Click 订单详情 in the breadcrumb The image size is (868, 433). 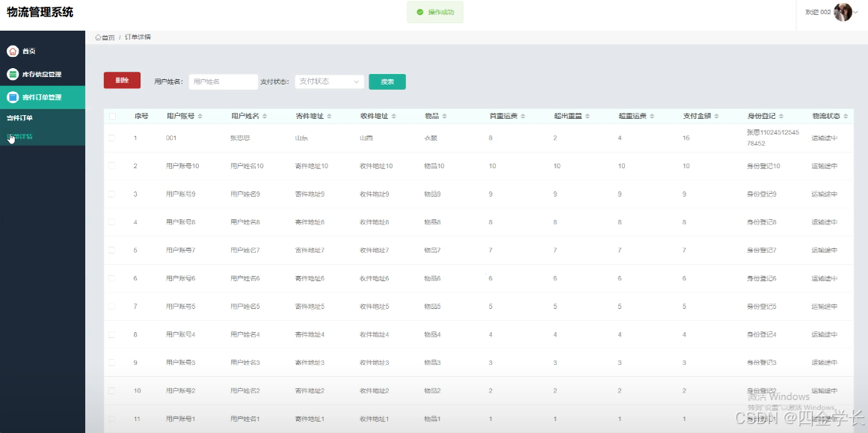(x=138, y=37)
